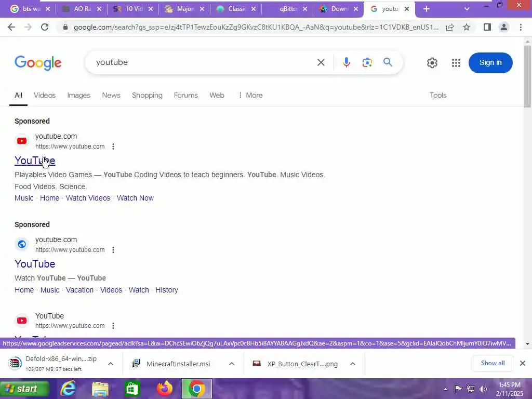
Task: Start a voice search with microphone
Action: pyautogui.click(x=347, y=62)
